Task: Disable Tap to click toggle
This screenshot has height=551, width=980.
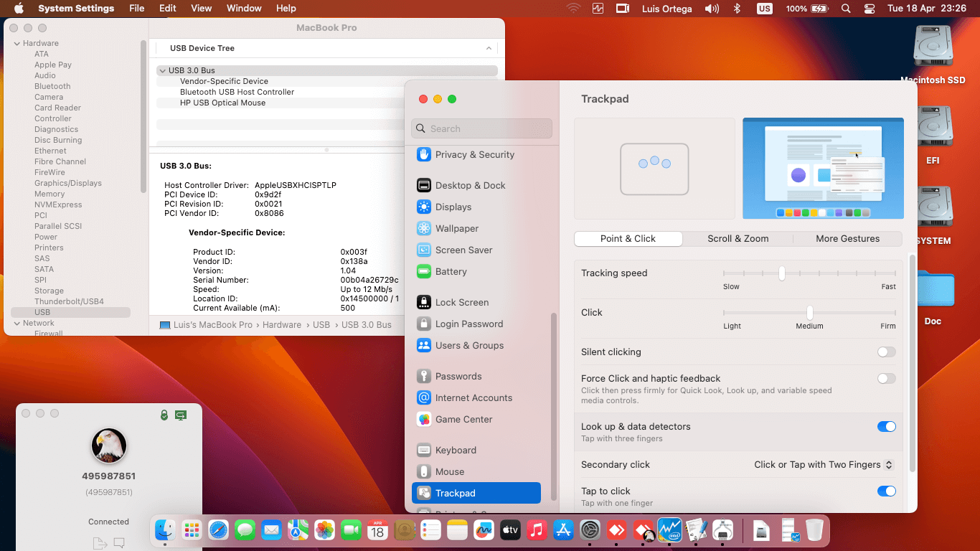Action: pyautogui.click(x=887, y=491)
